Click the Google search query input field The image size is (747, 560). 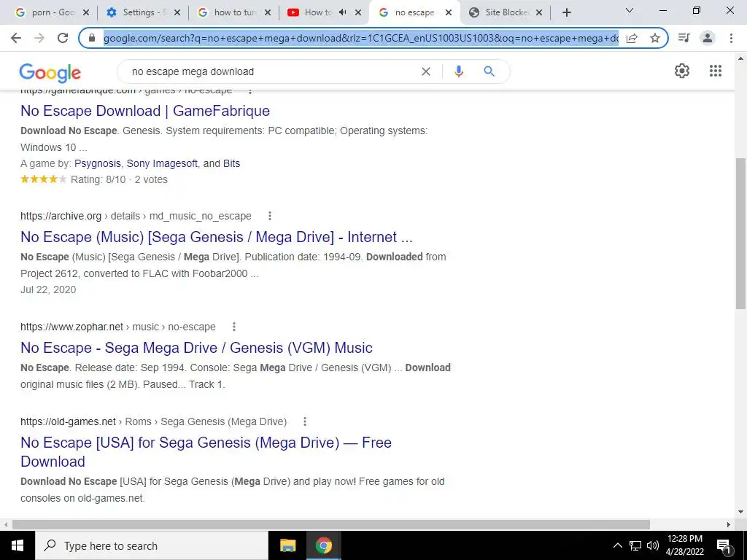[271, 71]
